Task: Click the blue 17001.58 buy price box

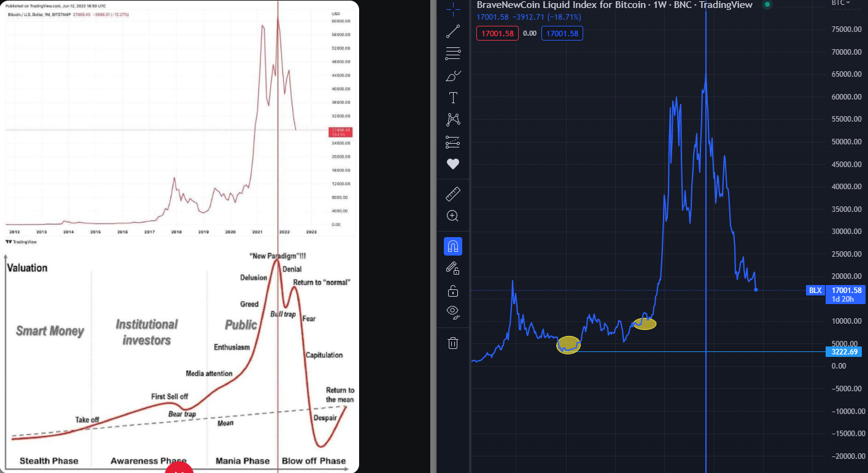Action: [x=562, y=33]
